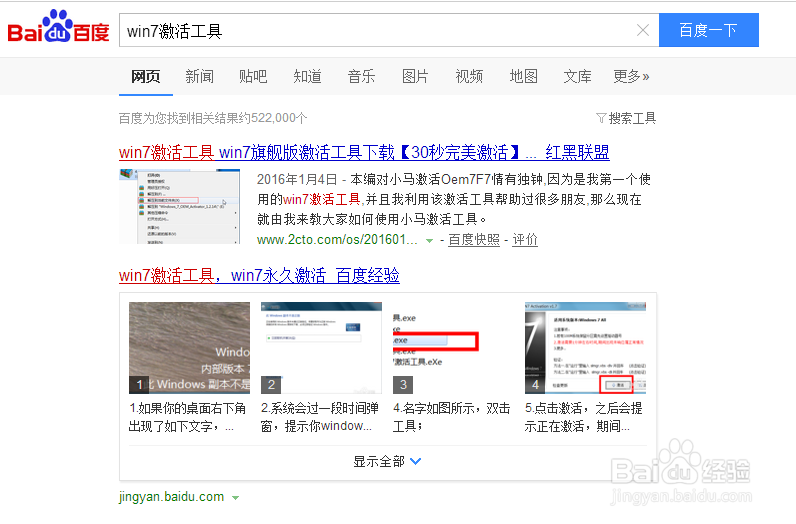Open step 2 system dialog thumbnail

pyautogui.click(x=321, y=348)
